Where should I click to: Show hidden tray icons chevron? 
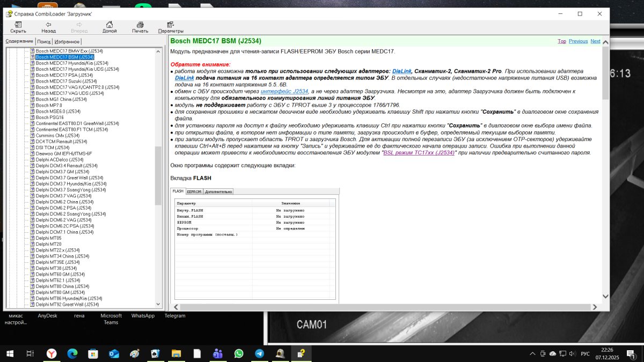point(532,353)
